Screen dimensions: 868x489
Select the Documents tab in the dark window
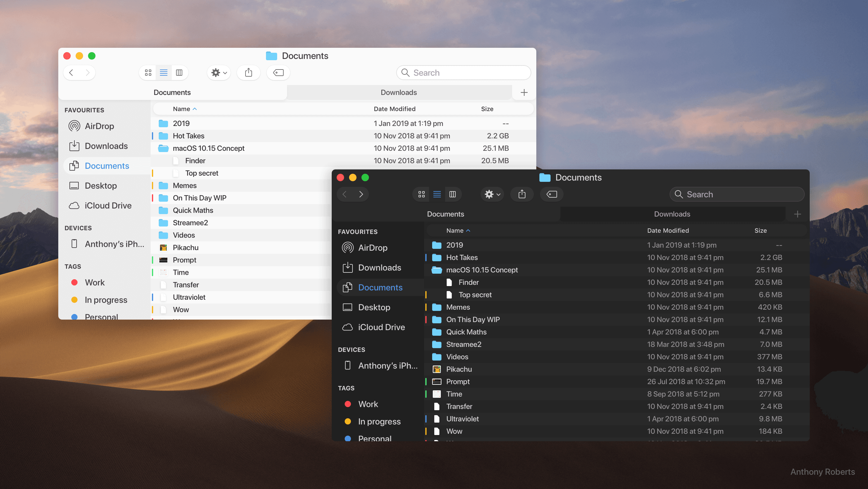click(x=445, y=214)
